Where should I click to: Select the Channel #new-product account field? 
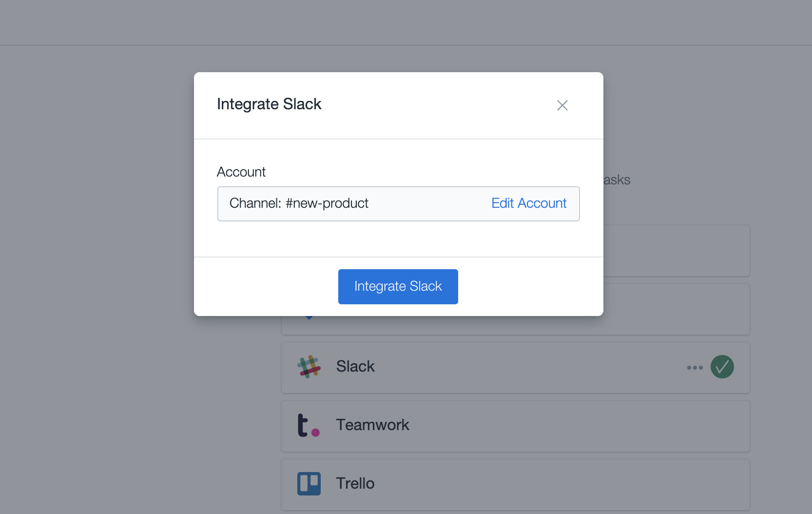tap(399, 204)
